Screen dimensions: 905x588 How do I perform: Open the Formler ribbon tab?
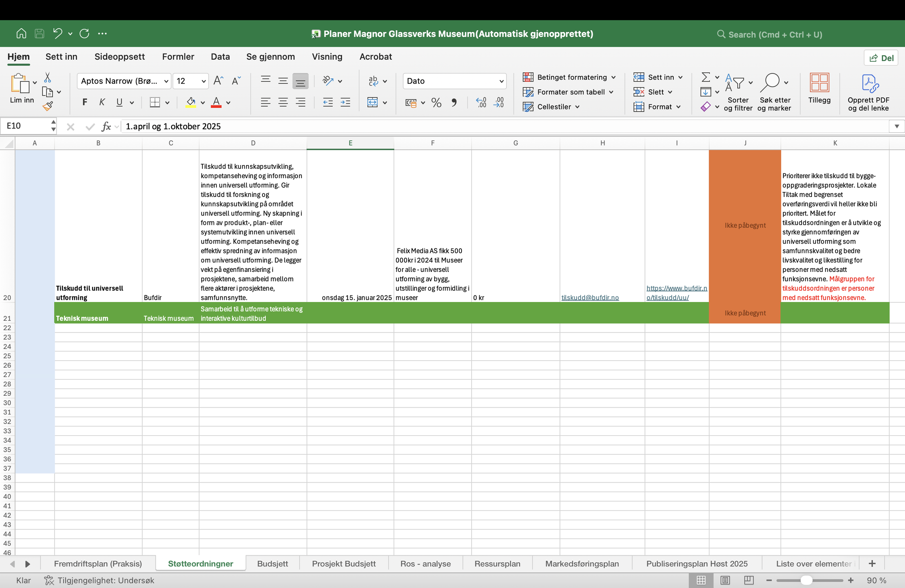coord(178,57)
